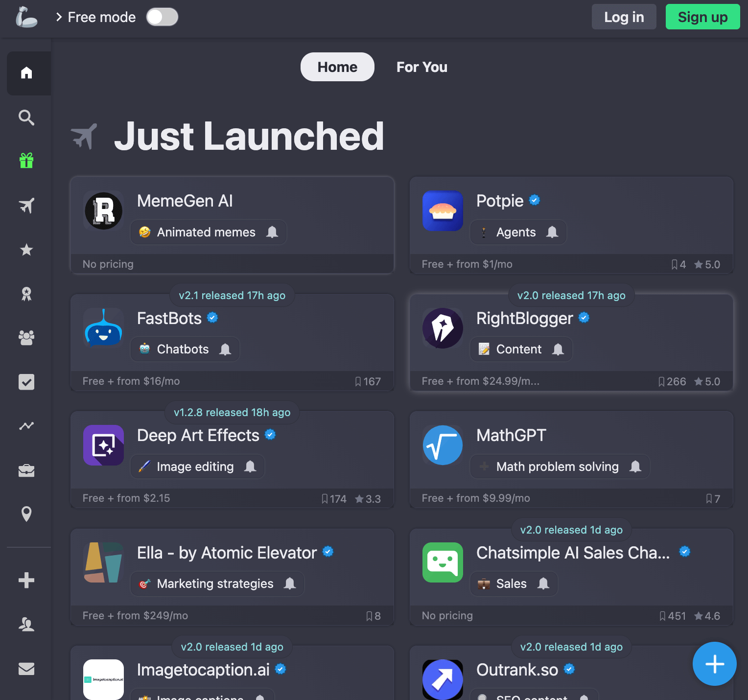This screenshot has width=748, height=700.
Task: Open the people group sidebar icon
Action: pos(26,337)
